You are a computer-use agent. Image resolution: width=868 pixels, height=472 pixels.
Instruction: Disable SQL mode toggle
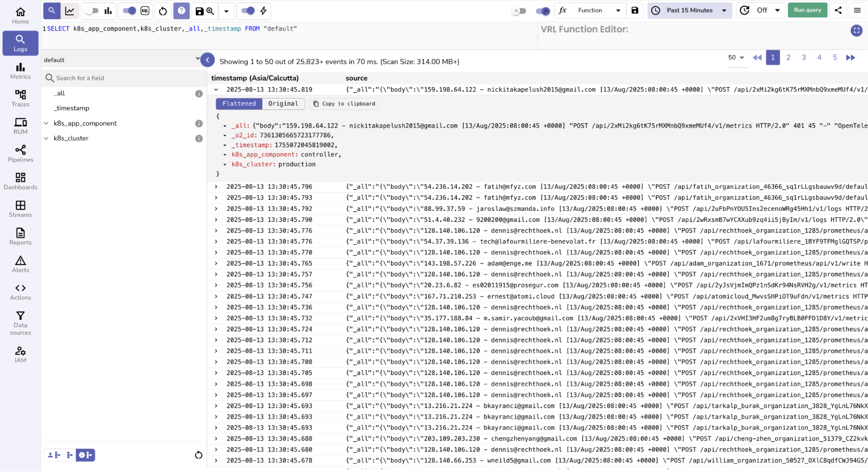point(129,11)
